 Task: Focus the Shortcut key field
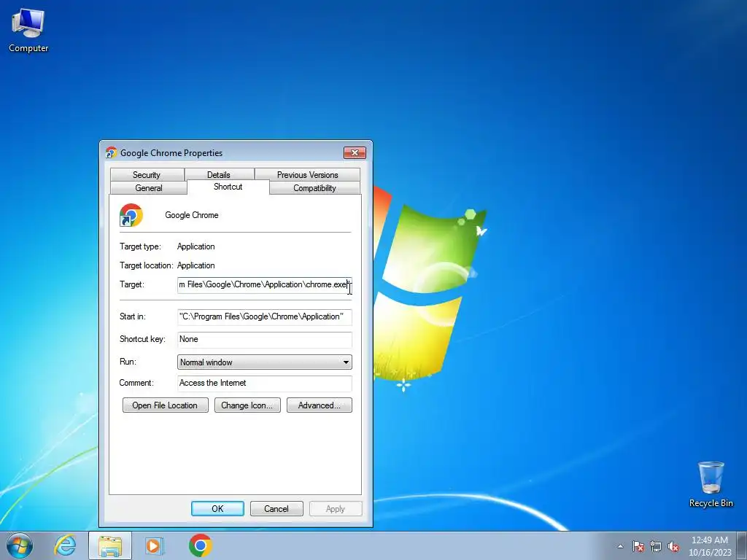point(264,340)
